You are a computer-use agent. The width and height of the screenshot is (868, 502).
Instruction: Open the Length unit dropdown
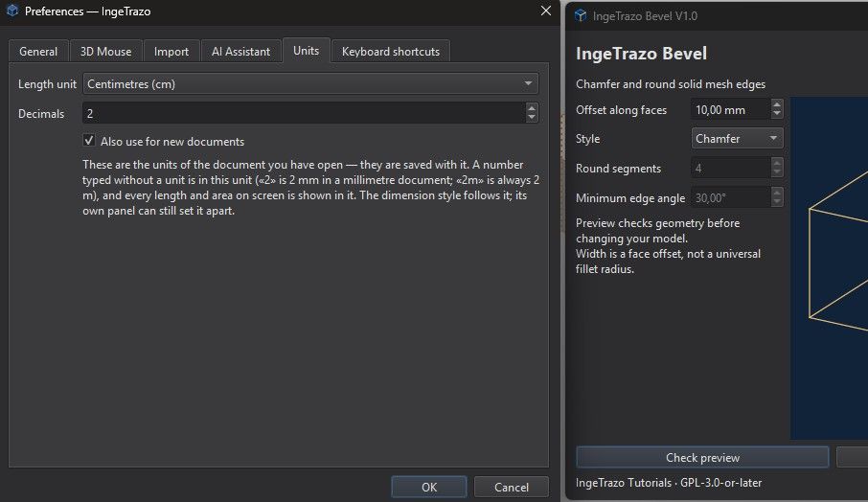click(x=310, y=83)
